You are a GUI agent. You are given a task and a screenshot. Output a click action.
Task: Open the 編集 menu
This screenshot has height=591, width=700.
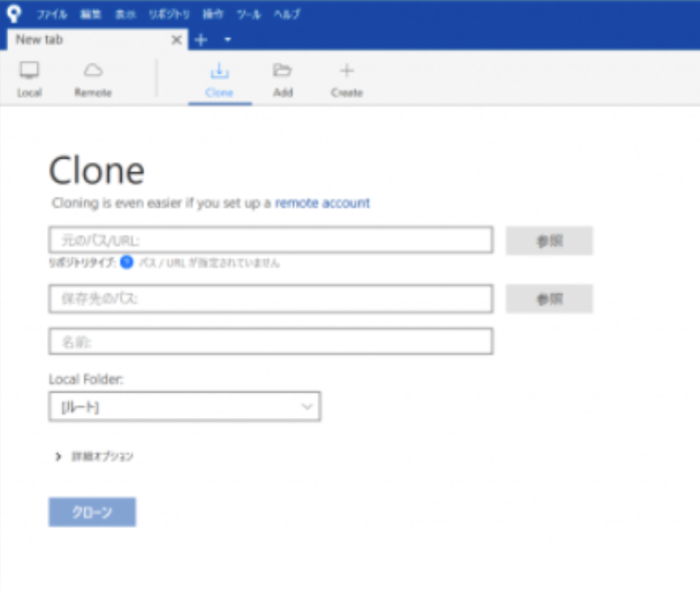point(91,15)
